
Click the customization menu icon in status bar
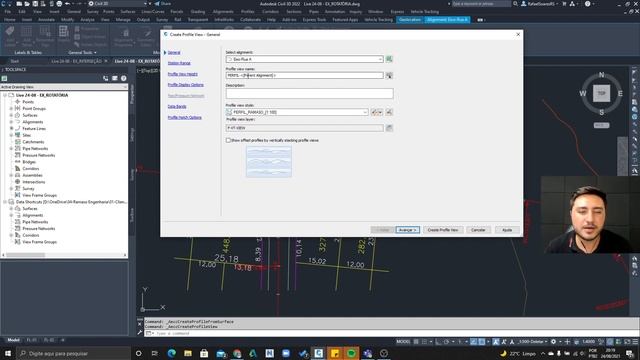point(635,342)
